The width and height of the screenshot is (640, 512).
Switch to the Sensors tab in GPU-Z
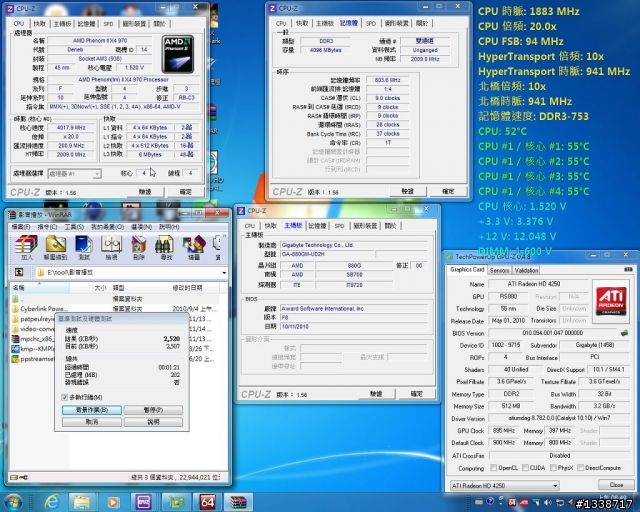(499, 270)
